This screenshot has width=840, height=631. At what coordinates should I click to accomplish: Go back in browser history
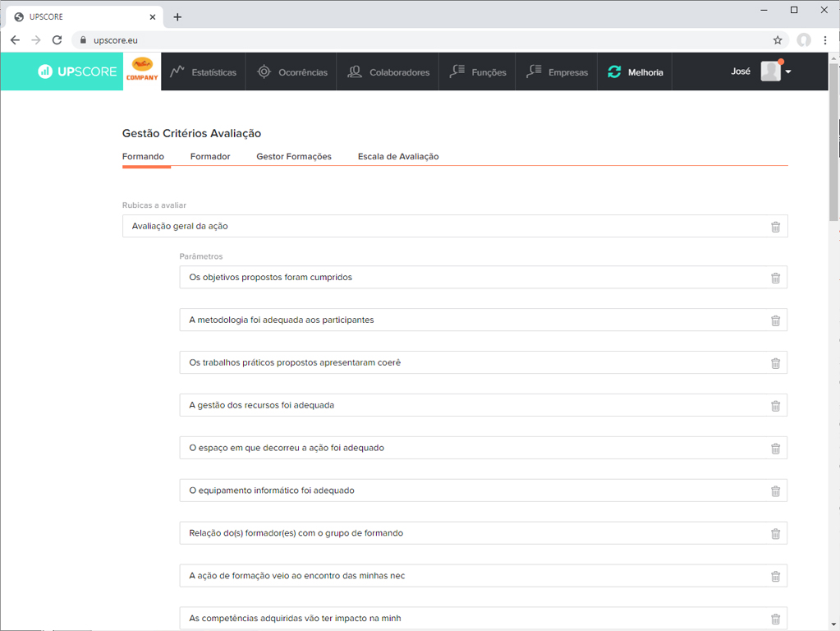(x=15, y=40)
